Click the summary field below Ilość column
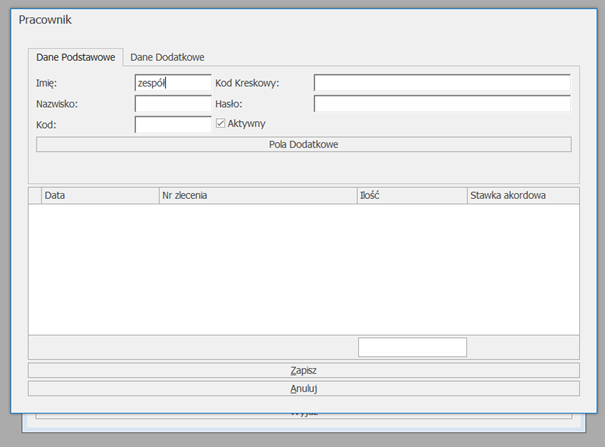The width and height of the screenshot is (605, 447). (x=412, y=347)
